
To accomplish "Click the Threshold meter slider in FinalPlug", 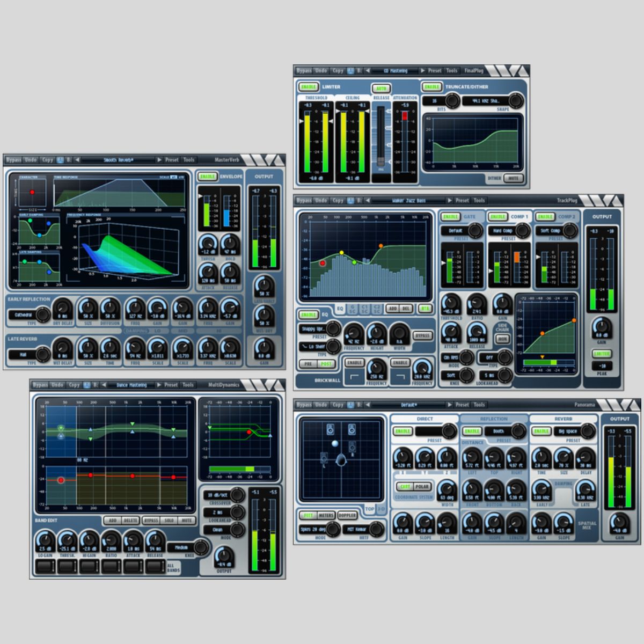I will pos(317,142).
